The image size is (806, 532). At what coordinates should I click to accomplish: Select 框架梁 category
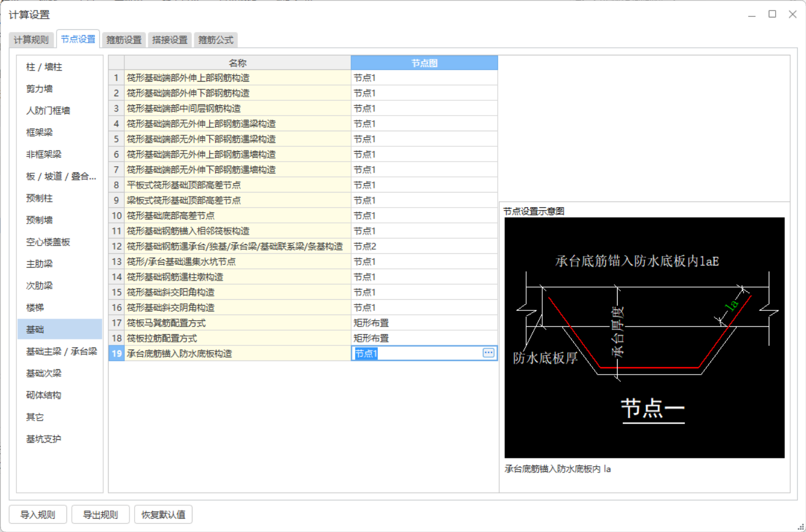click(59, 132)
